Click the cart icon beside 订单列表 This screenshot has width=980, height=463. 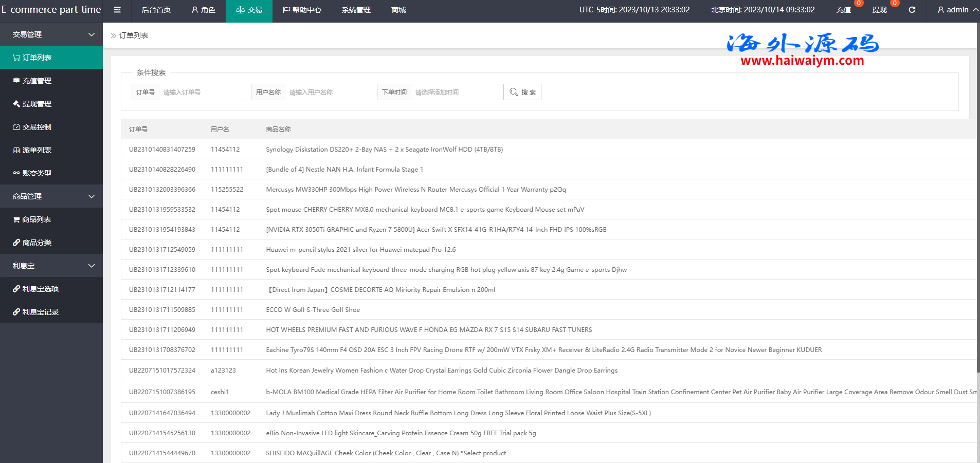coord(16,58)
